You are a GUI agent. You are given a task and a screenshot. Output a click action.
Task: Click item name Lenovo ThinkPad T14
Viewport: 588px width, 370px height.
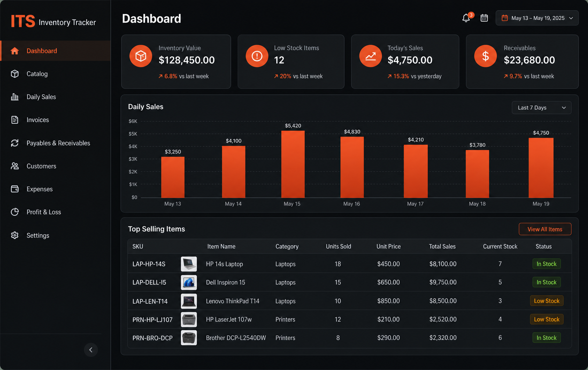[x=233, y=301]
